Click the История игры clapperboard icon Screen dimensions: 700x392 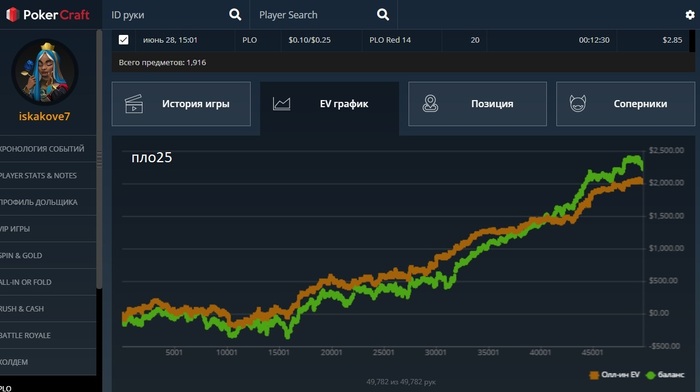point(134,104)
